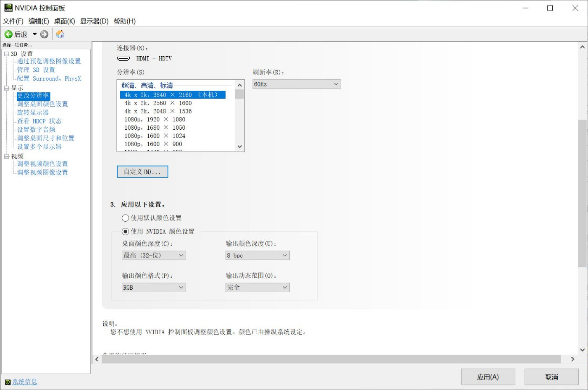Choose resolution 1680 × 1050
Viewport: 588px width, 390px height.
pyautogui.click(x=155, y=128)
